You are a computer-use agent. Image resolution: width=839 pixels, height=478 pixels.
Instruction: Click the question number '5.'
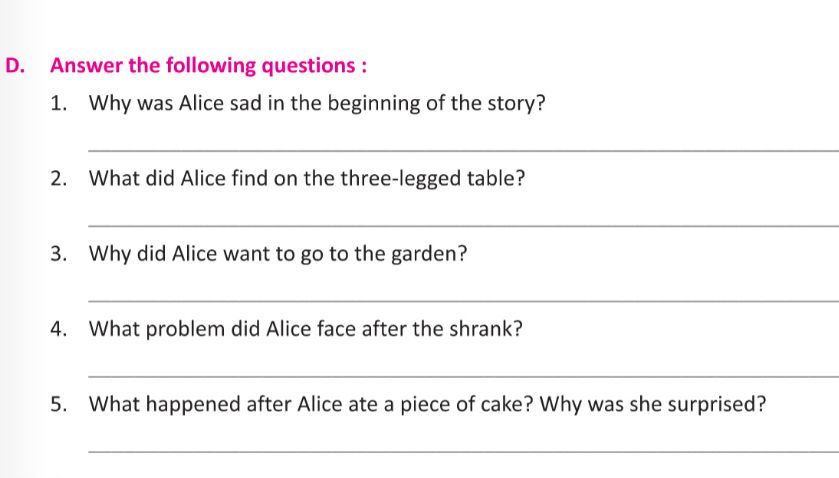pyautogui.click(x=60, y=405)
